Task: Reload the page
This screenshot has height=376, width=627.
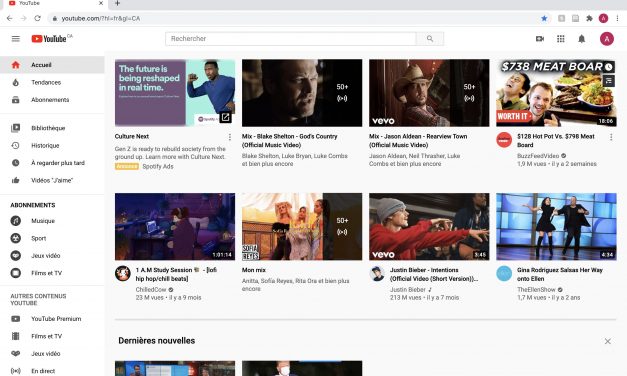Action: tap(37, 18)
